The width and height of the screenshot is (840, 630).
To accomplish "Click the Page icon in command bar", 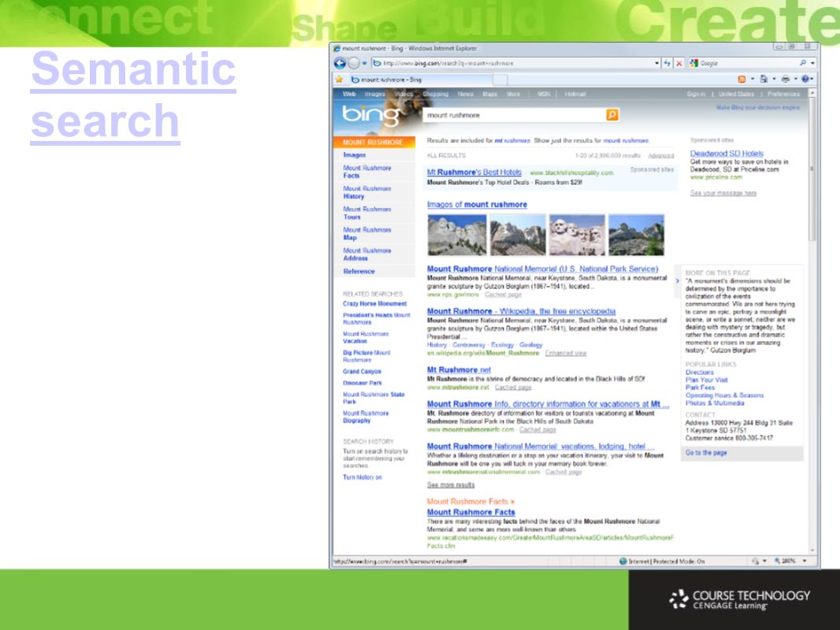I will 764,80.
